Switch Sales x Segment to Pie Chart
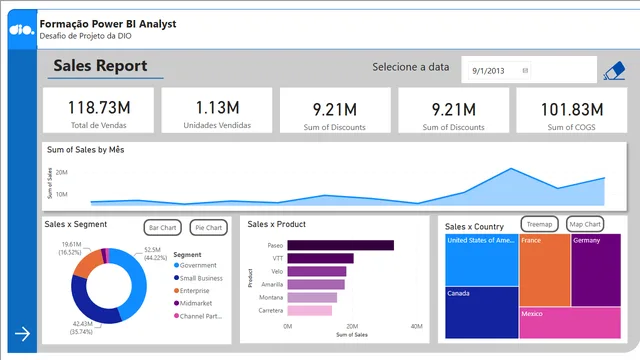Image resolution: width=640 pixels, height=360 pixels. coord(209,228)
